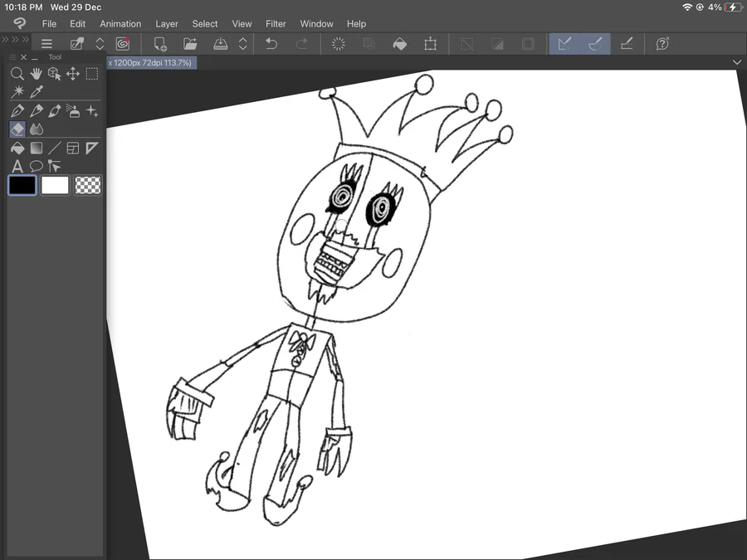Select the white sub color swatch
This screenshot has width=747, height=560.
(x=55, y=185)
